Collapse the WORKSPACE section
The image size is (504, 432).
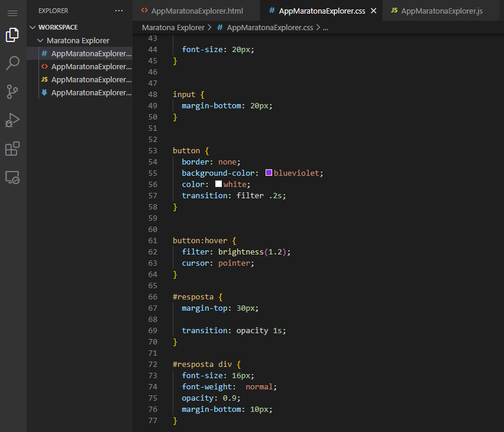(x=33, y=27)
